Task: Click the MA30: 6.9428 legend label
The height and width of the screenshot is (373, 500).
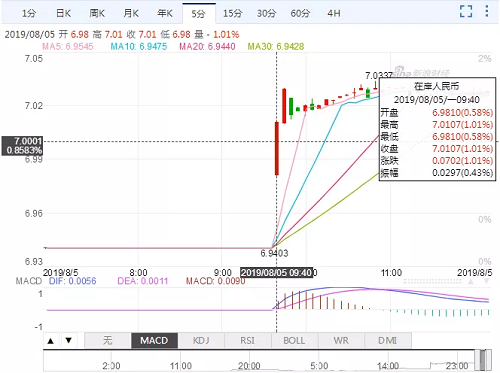Action: click(276, 46)
